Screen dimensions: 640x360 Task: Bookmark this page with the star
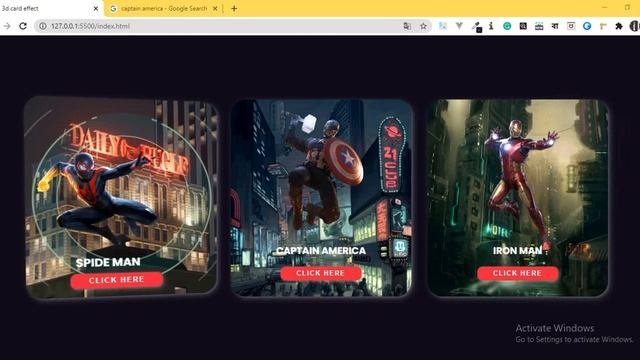click(423, 26)
